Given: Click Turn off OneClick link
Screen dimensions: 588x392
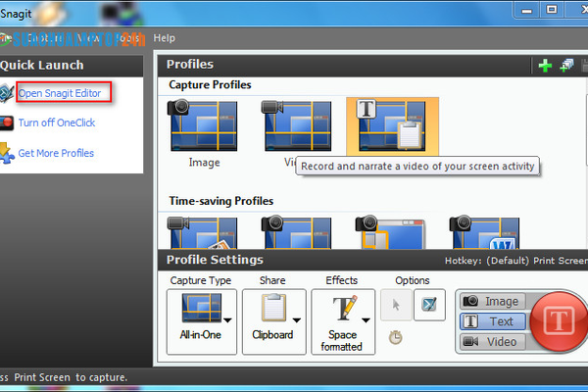Looking at the screenshot, I should tap(57, 122).
